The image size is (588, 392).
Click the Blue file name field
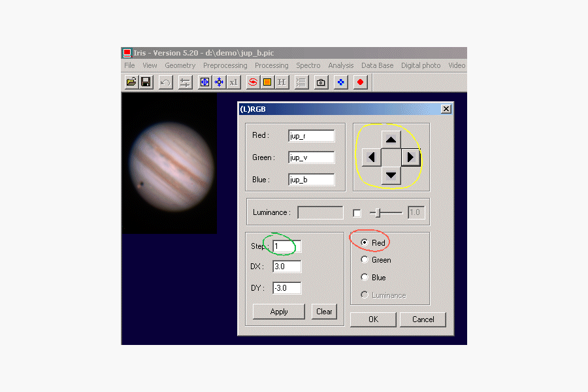311,180
